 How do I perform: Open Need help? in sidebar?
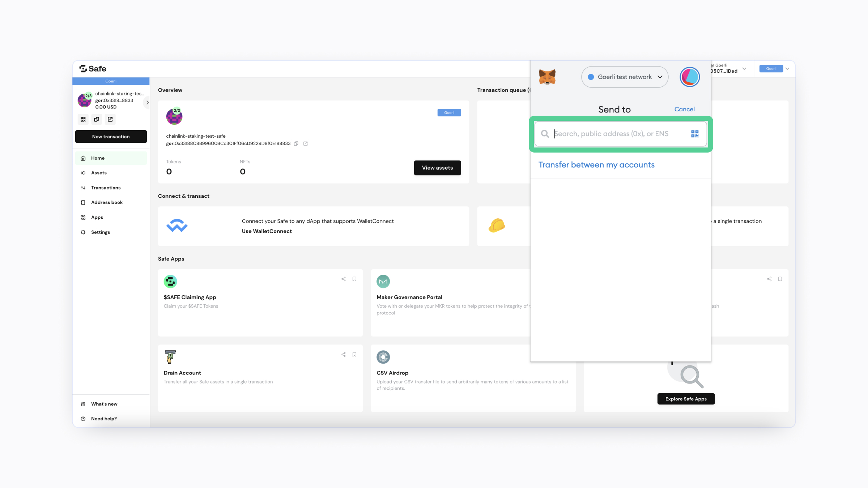pyautogui.click(x=111, y=419)
